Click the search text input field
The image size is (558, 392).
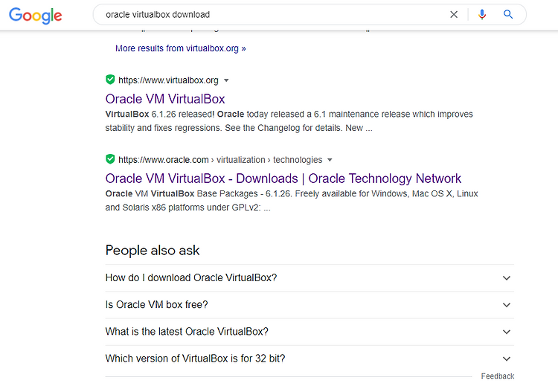274,15
